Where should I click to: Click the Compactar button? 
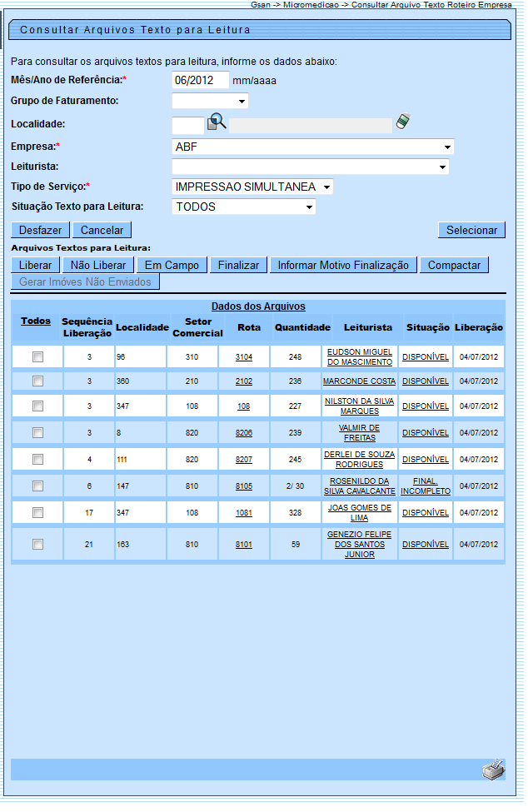(x=454, y=266)
